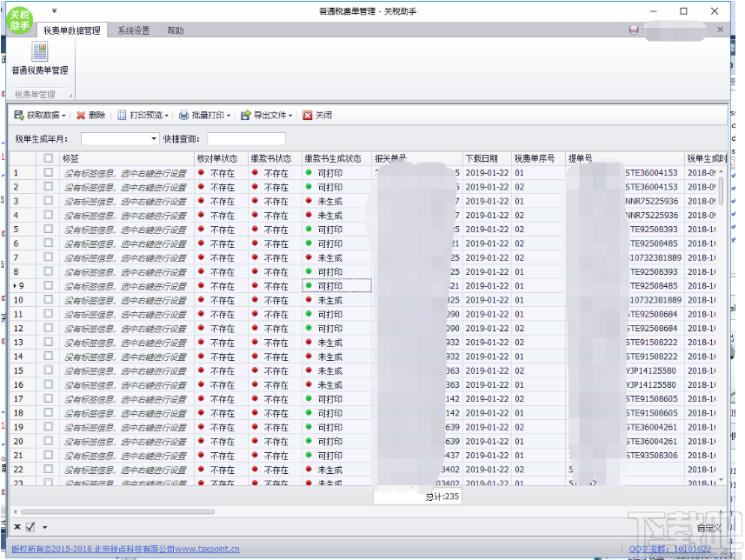Sort by the 税费单序号 column header

point(538,158)
